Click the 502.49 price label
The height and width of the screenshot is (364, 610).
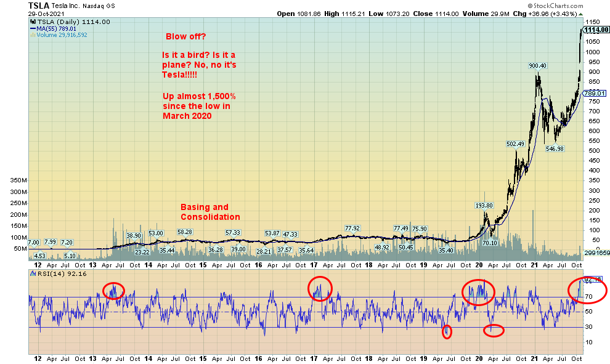[x=514, y=144]
